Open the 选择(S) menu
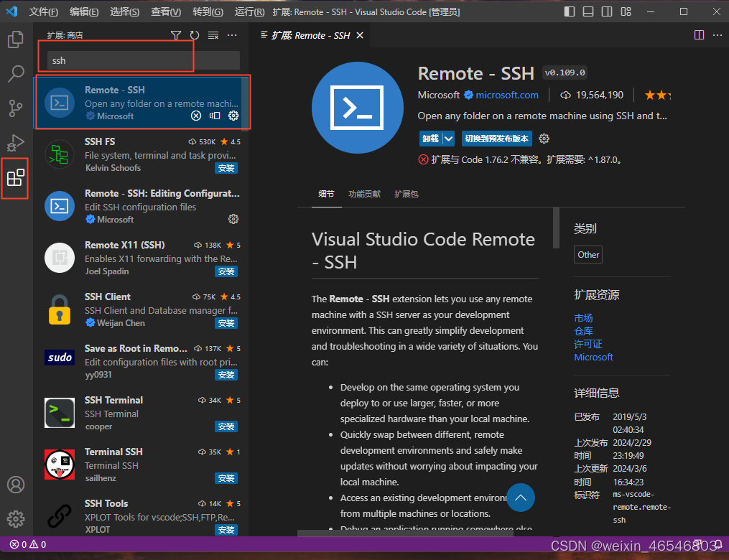This screenshot has width=729, height=560. (x=124, y=11)
